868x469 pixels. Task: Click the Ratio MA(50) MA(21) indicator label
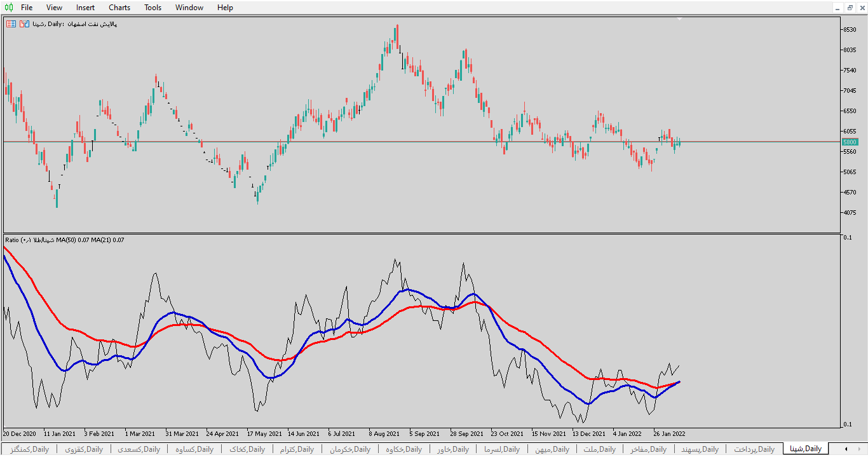tap(64, 240)
